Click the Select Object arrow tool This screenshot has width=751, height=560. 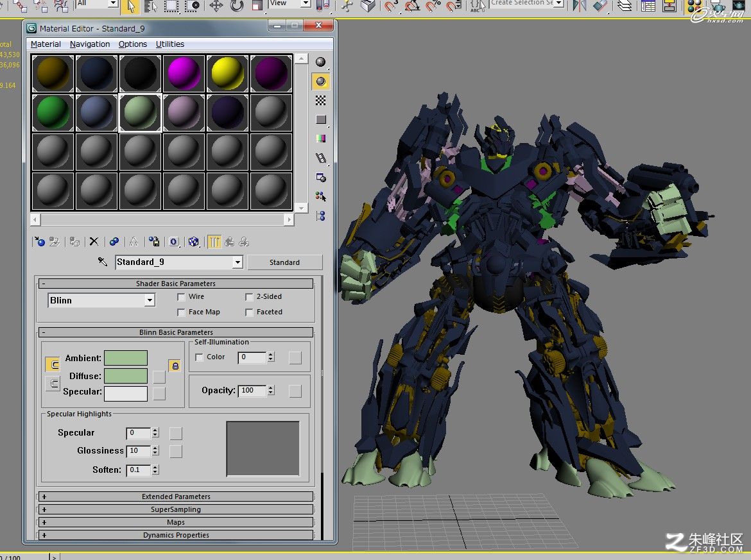[129, 6]
